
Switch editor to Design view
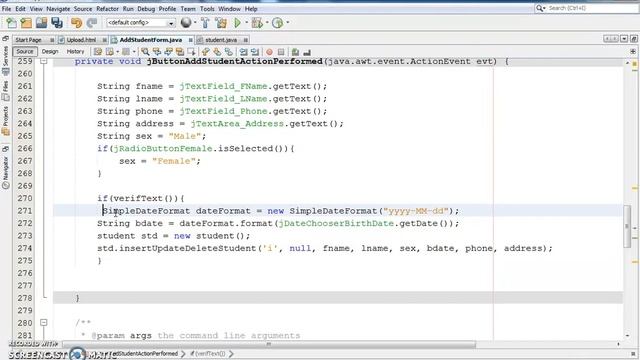(50, 51)
